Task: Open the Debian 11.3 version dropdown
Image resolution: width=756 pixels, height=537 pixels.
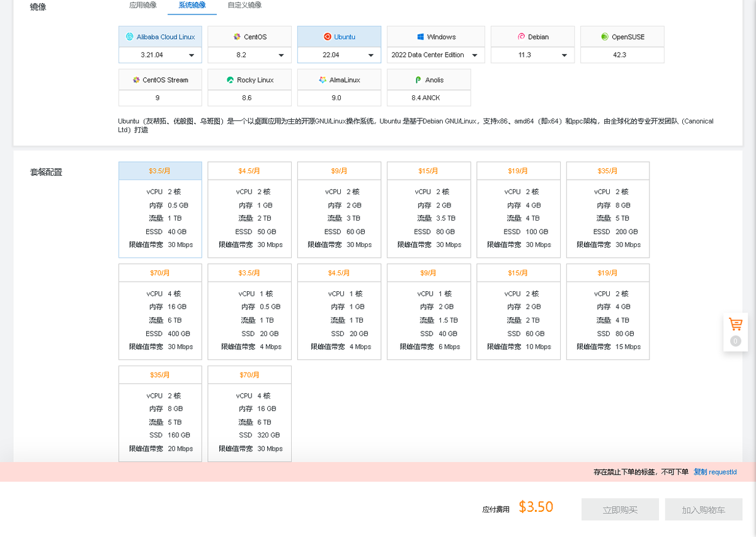Action: click(x=533, y=55)
